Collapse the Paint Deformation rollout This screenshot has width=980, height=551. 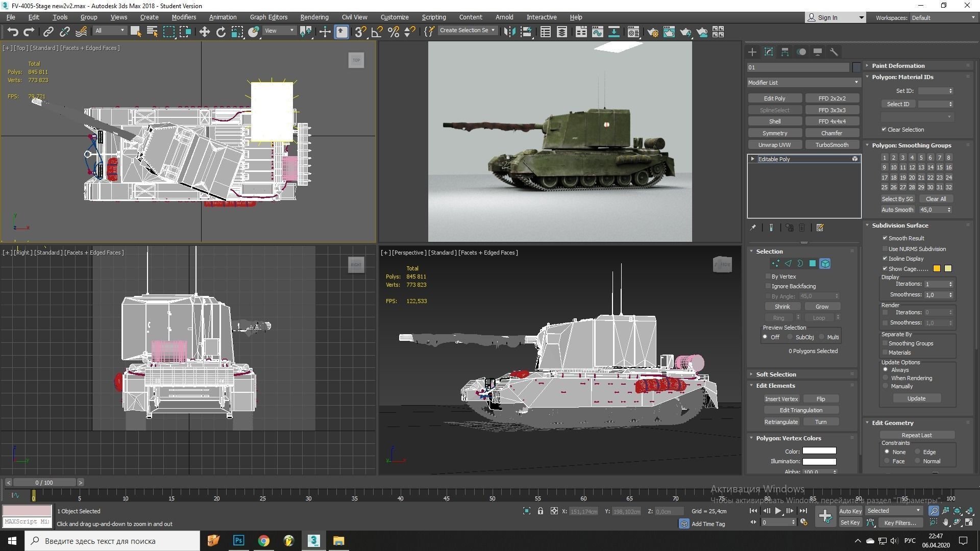[x=898, y=66]
